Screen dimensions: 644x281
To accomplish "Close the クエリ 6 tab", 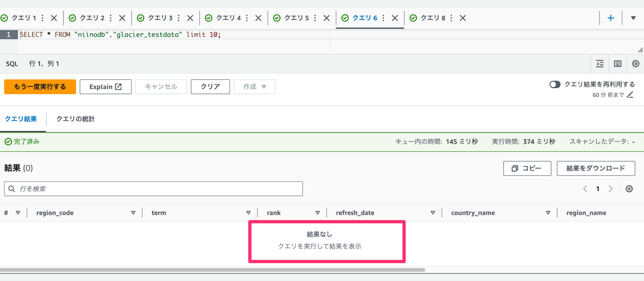I will click(395, 18).
